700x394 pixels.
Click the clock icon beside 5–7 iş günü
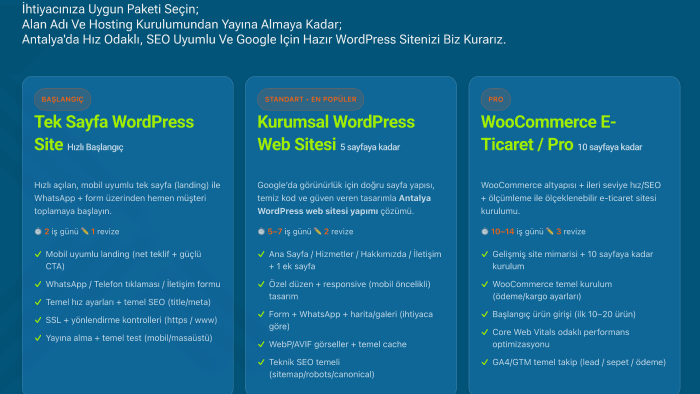pos(261,231)
